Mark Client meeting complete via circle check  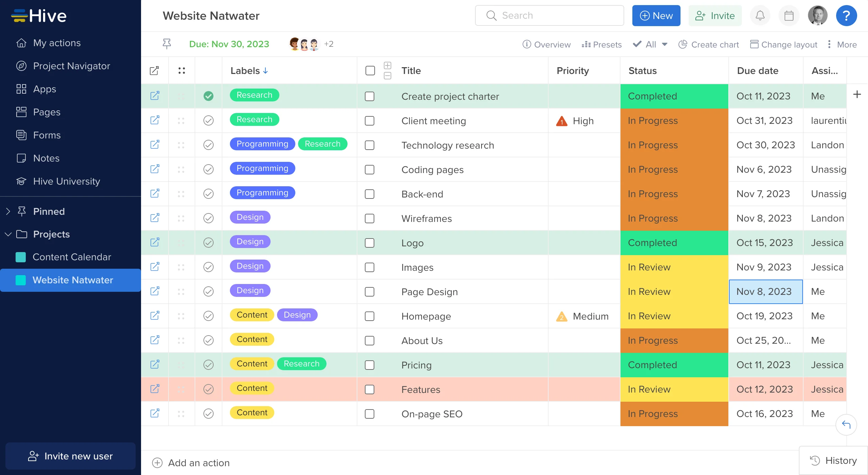209,120
